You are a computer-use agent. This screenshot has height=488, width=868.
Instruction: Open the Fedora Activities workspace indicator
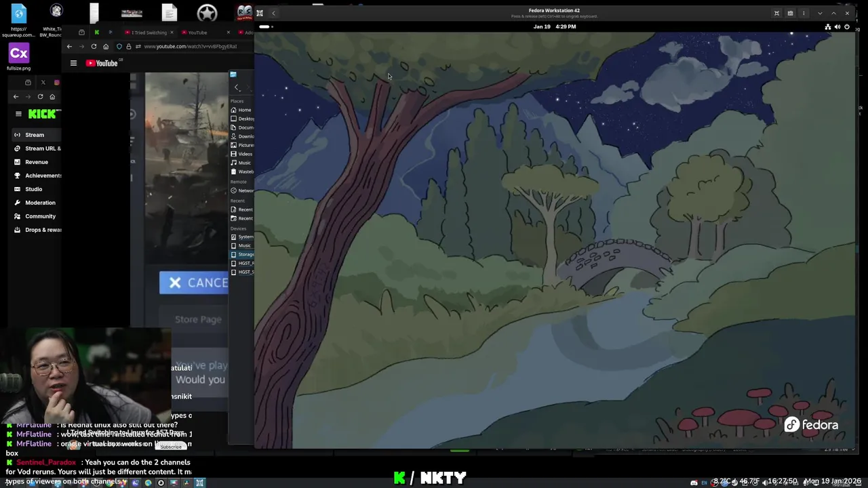(264, 26)
